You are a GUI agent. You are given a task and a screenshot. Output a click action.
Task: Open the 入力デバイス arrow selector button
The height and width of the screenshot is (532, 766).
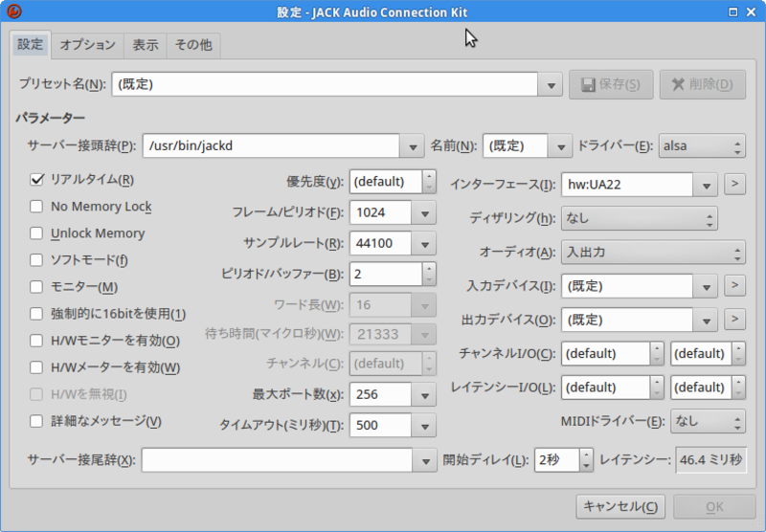(x=734, y=285)
